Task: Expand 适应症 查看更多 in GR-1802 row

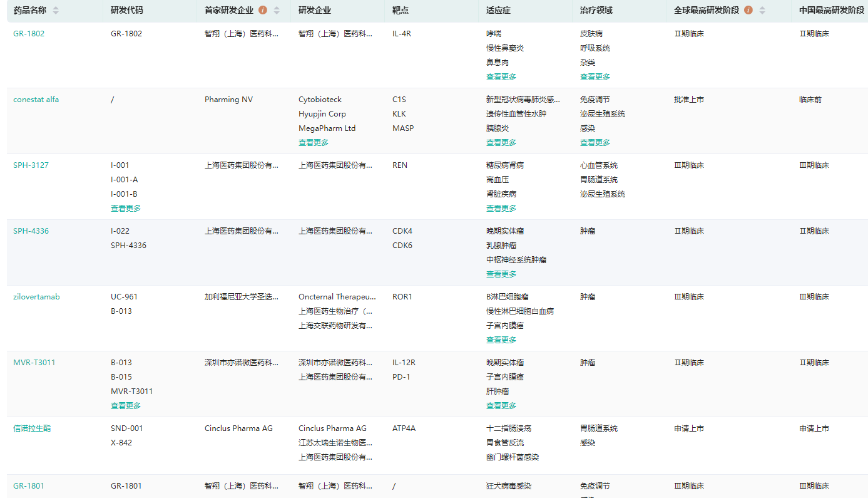Action: pos(501,77)
